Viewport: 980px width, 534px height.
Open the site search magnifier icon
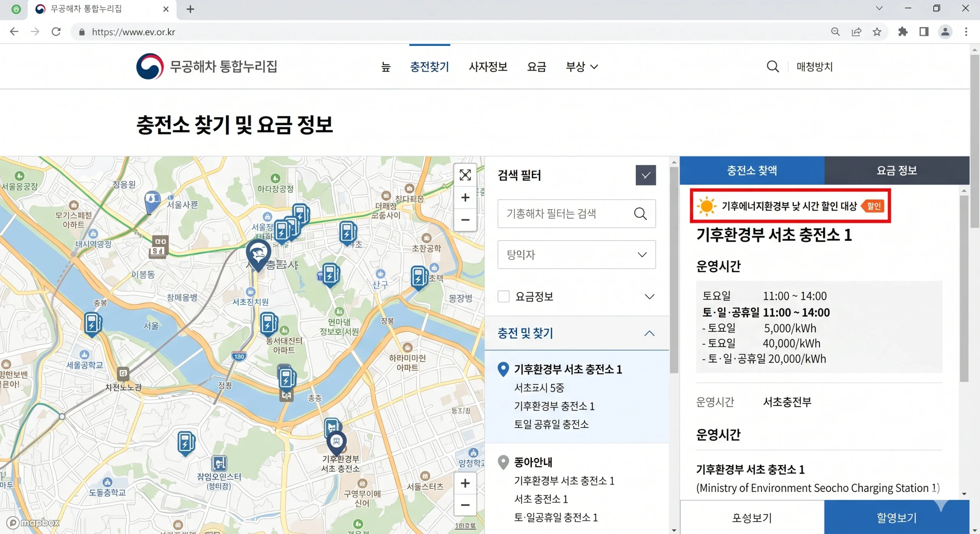point(773,66)
